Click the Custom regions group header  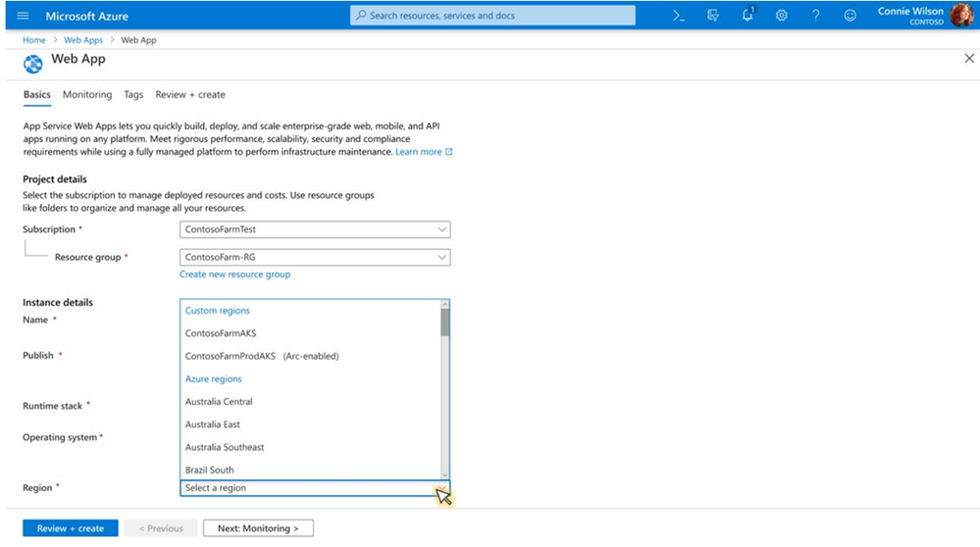click(218, 311)
